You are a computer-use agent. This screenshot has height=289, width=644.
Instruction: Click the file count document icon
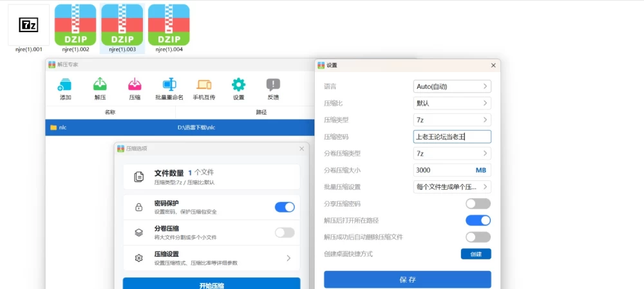pos(139,177)
